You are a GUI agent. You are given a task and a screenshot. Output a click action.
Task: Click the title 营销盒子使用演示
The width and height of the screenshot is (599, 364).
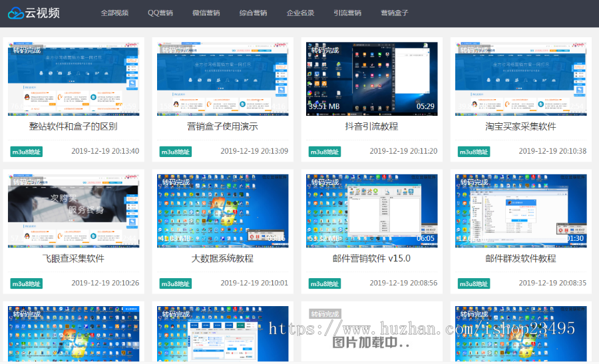pyautogui.click(x=222, y=126)
